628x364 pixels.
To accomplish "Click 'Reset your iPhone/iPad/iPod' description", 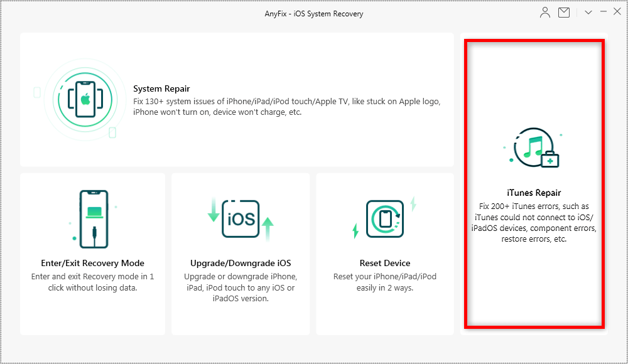I will coord(385,282).
